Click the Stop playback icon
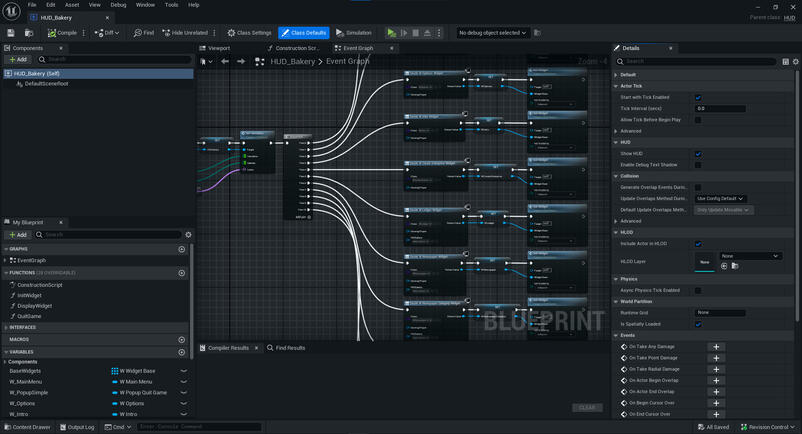This screenshot has height=434, width=802. [415, 33]
